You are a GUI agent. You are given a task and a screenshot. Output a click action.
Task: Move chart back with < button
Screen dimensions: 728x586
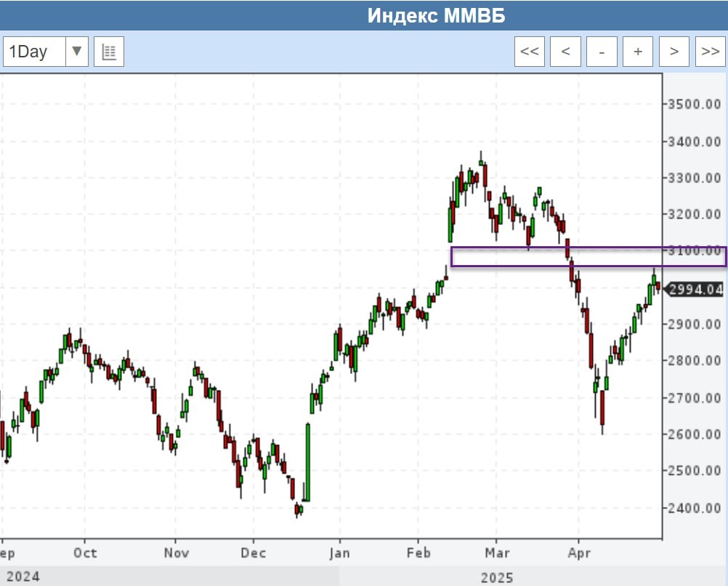pyautogui.click(x=565, y=52)
